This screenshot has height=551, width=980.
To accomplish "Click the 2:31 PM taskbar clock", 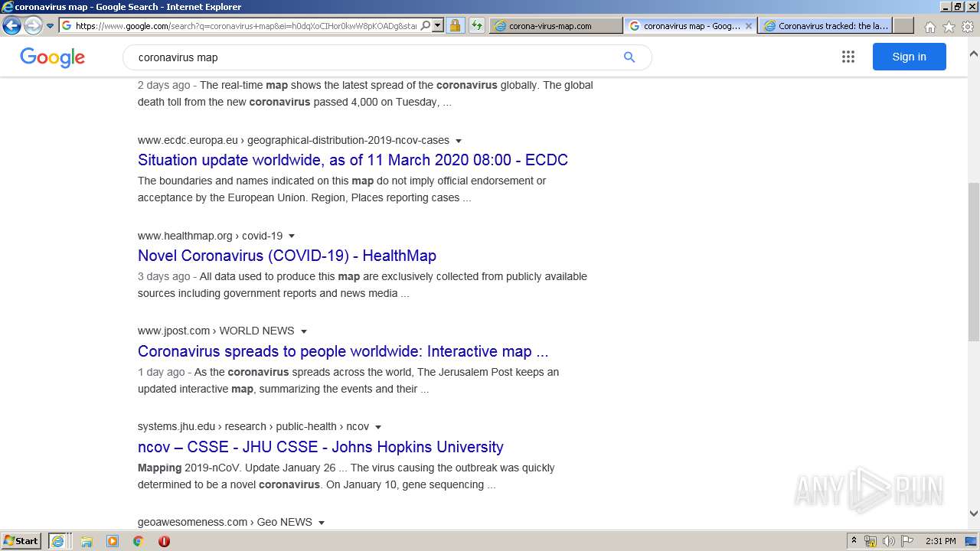I will 940,541.
